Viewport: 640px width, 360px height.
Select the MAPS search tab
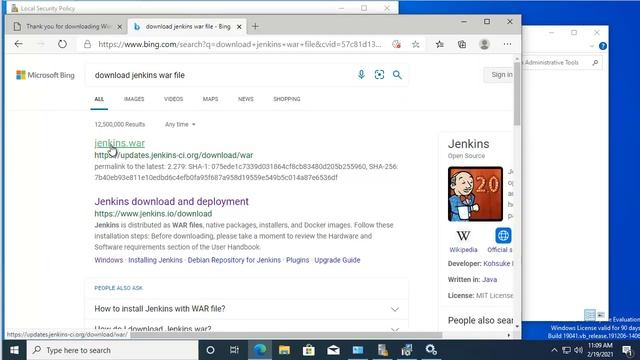click(210, 99)
